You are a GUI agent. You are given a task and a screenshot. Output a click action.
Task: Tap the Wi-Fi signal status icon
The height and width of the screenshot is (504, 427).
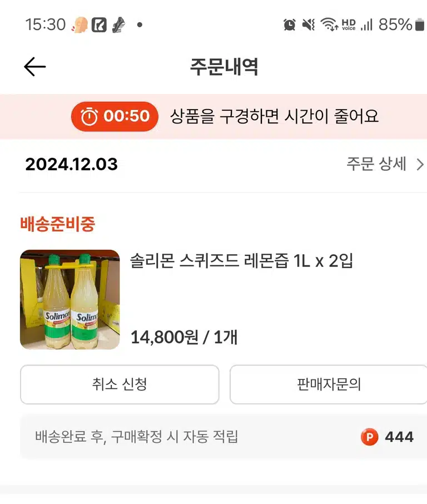pyautogui.click(x=329, y=24)
